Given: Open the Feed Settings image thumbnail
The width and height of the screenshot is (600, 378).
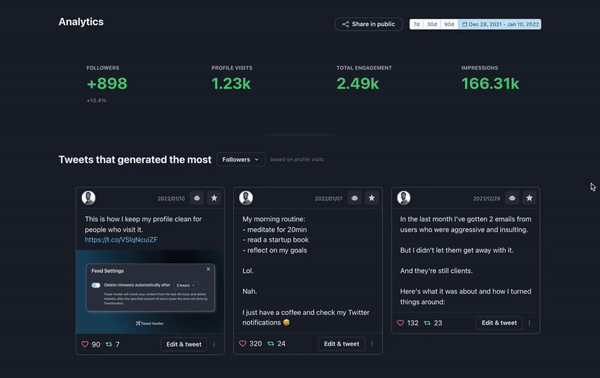Looking at the screenshot, I should (x=150, y=292).
